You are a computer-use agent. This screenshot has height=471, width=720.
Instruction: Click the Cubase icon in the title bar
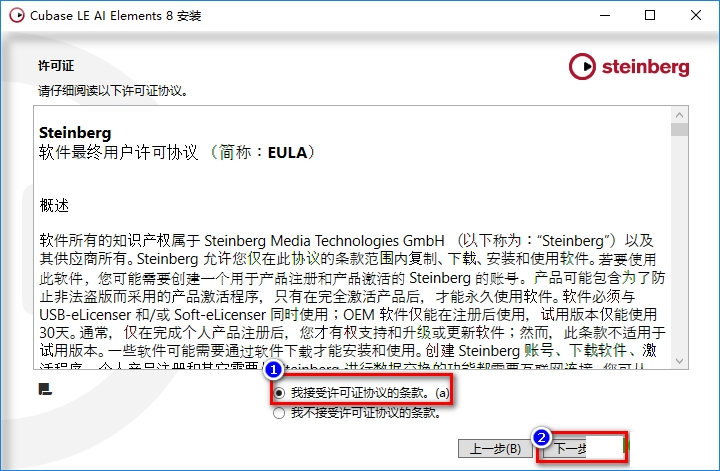pos(17,15)
